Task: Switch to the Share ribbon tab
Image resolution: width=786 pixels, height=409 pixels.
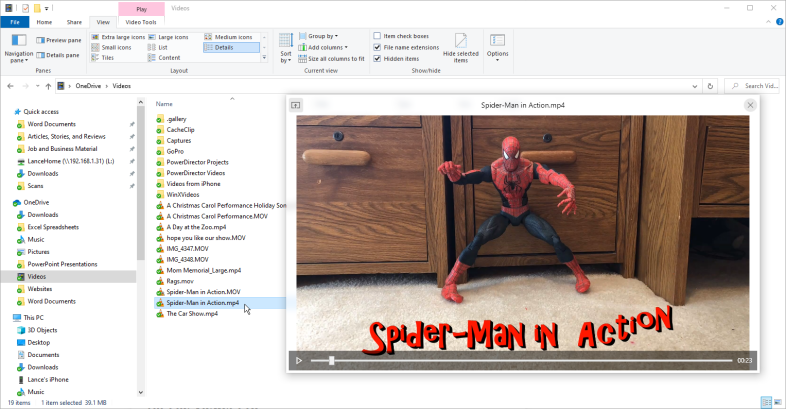Action: click(x=74, y=22)
